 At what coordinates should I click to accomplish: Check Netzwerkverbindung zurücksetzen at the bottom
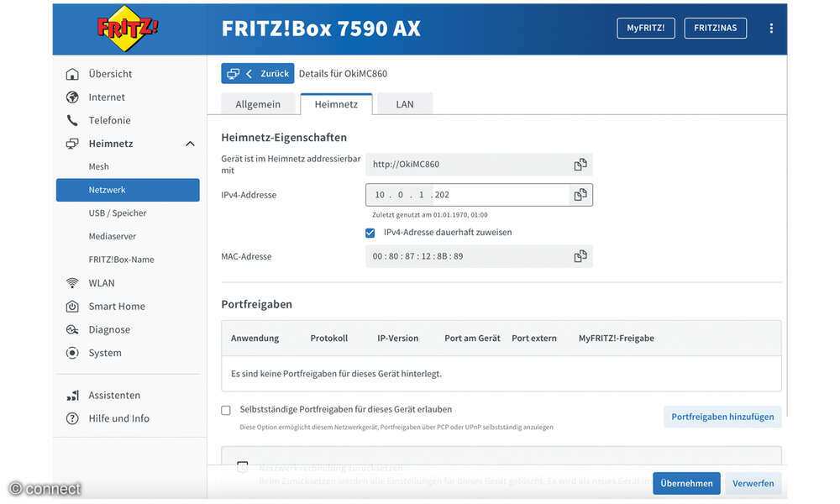242,467
